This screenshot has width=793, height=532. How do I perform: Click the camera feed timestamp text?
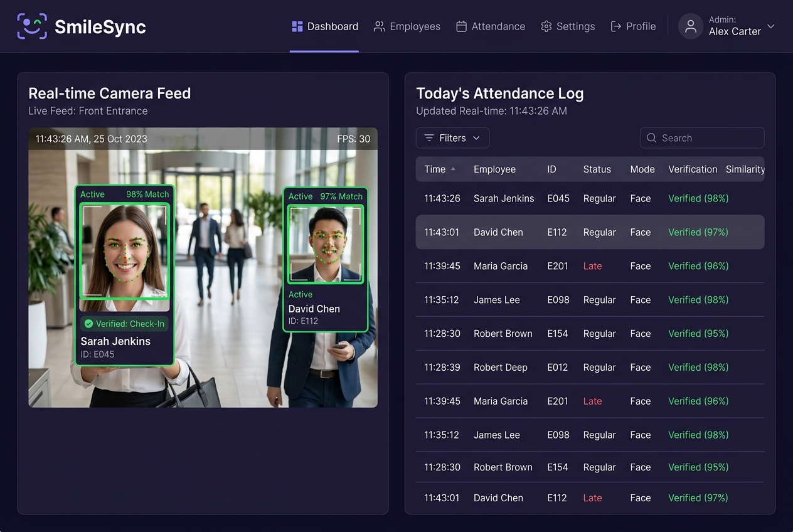[x=92, y=139]
